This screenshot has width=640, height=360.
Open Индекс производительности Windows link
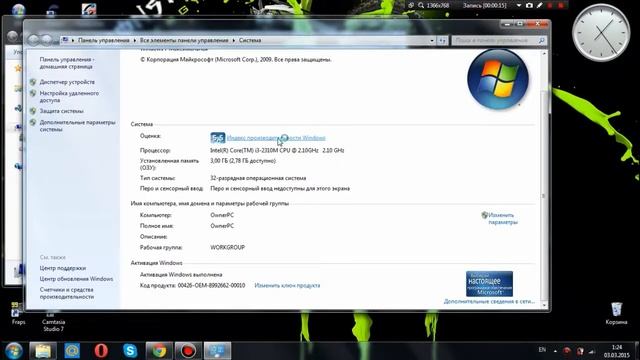pyautogui.click(x=276, y=138)
